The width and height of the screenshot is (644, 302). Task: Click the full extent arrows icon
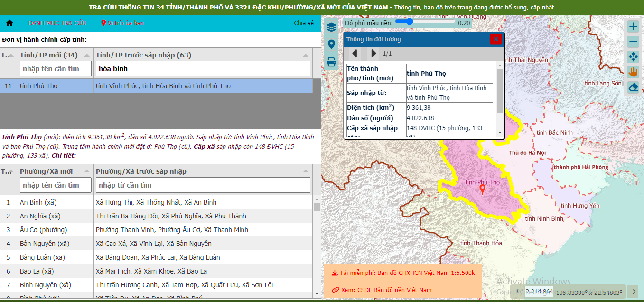pyautogui.click(x=633, y=57)
